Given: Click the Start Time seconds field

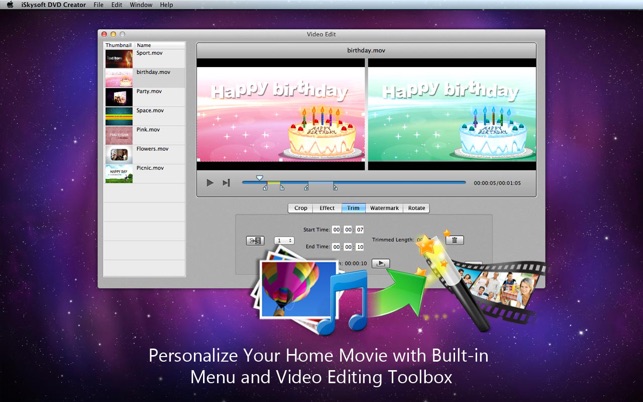Looking at the screenshot, I should point(360,230).
